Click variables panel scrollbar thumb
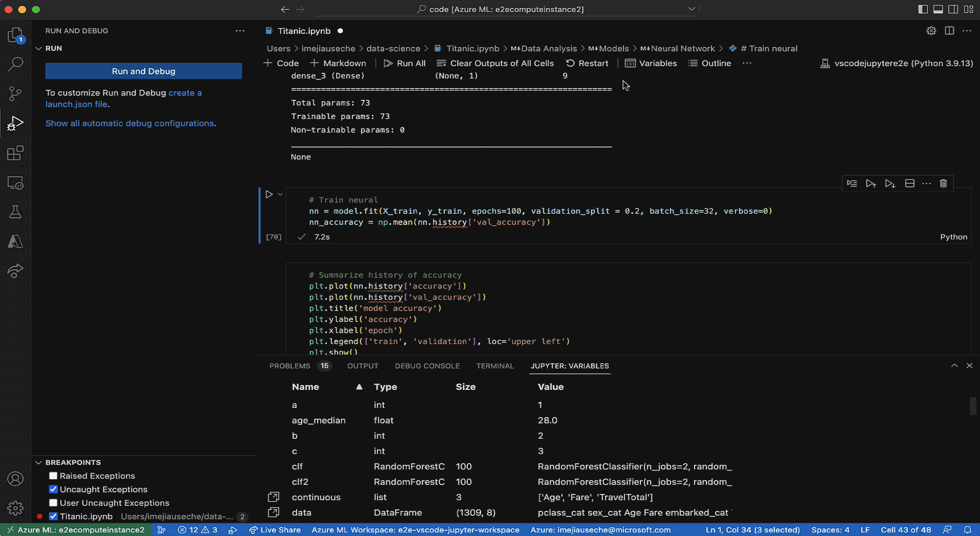The image size is (980, 536). [973, 406]
